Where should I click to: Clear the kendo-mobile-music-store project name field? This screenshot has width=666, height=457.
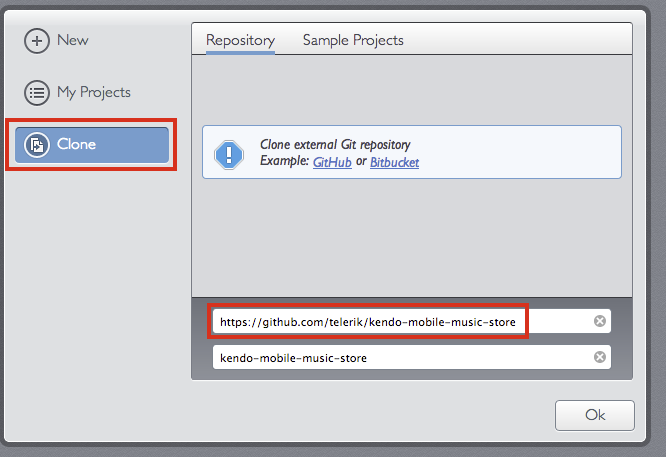(x=600, y=357)
